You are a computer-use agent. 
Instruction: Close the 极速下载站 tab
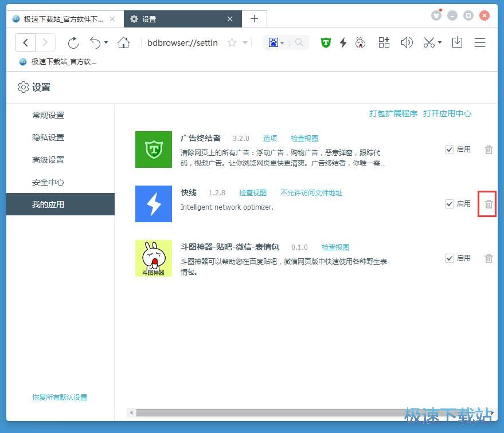112,19
